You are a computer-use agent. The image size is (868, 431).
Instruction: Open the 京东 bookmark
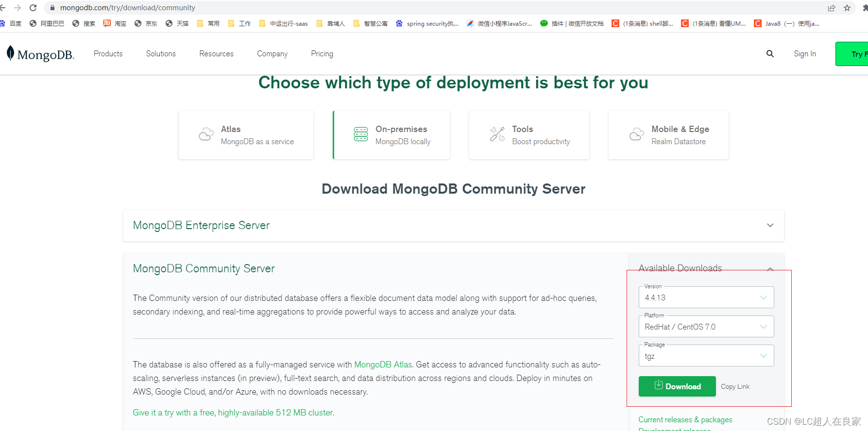click(x=146, y=23)
